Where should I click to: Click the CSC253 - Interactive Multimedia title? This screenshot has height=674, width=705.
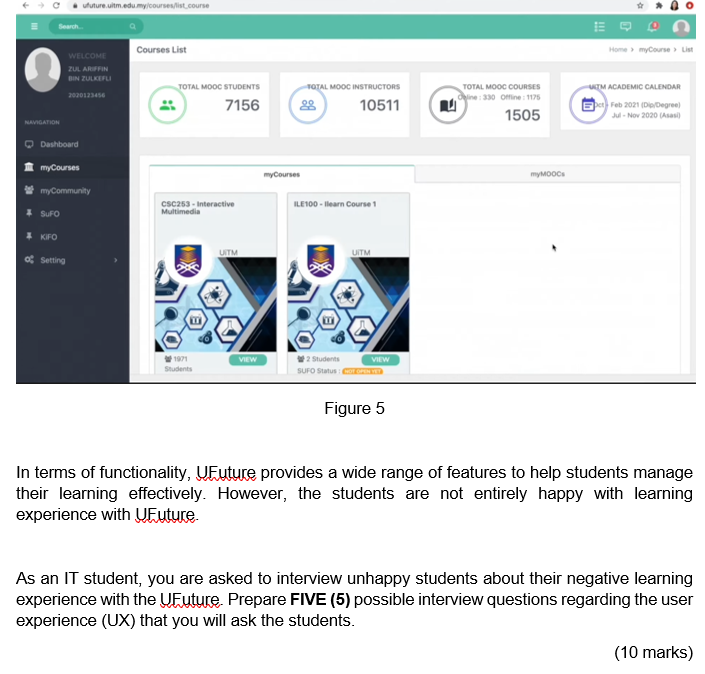click(x=198, y=208)
